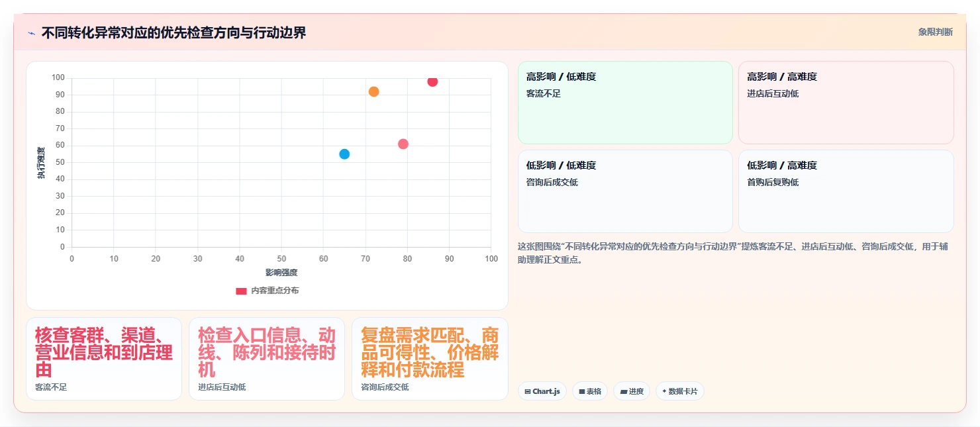The image size is (980, 427).
Task: Select the 低影响 / 高难度 quadrant card
Action: (x=846, y=191)
